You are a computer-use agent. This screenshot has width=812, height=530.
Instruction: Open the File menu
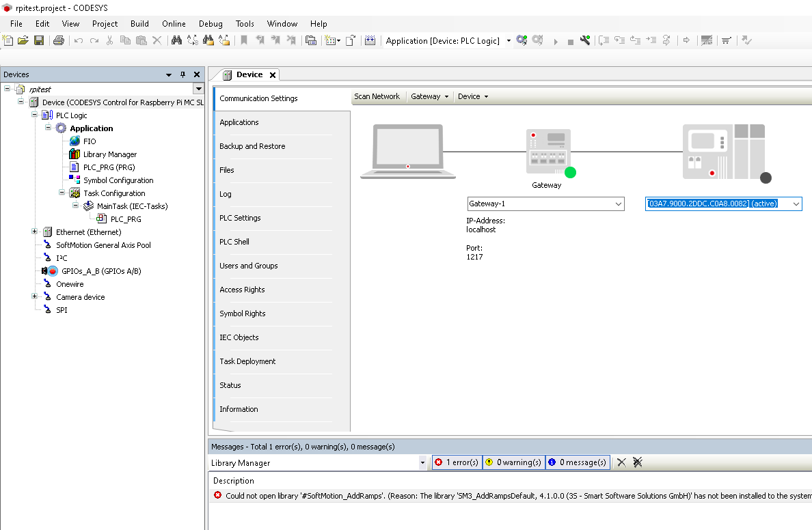click(x=16, y=24)
